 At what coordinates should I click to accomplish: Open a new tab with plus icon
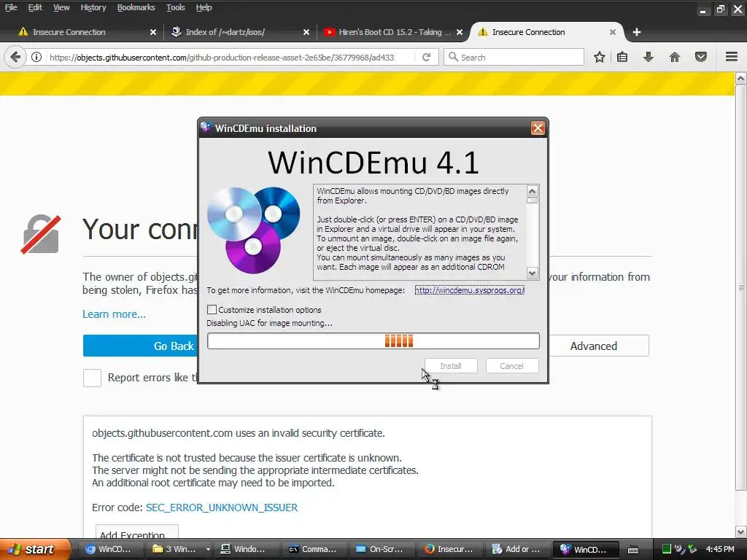coord(636,32)
